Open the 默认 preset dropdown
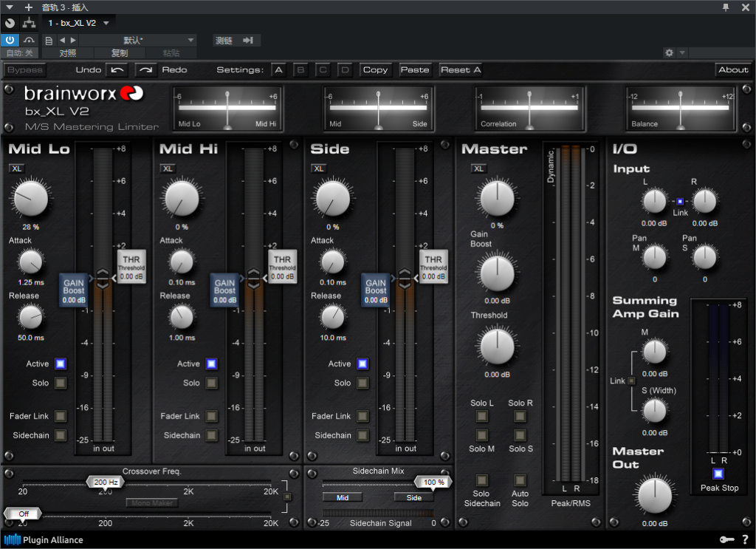Viewport: 756px width, 549px height. (x=138, y=40)
